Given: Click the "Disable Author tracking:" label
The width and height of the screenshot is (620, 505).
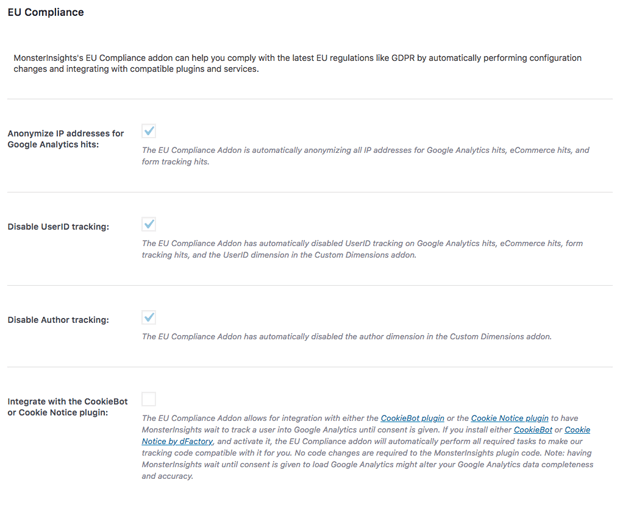Looking at the screenshot, I should click(x=58, y=320).
